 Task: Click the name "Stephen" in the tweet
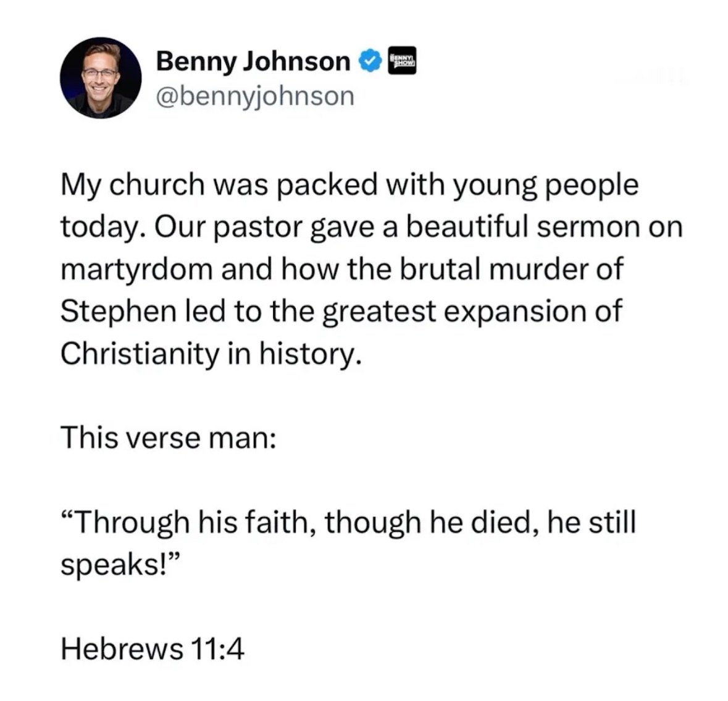tap(119, 311)
